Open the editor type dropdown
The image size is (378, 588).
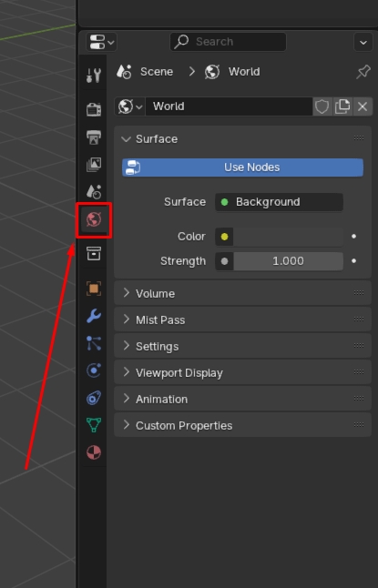101,42
